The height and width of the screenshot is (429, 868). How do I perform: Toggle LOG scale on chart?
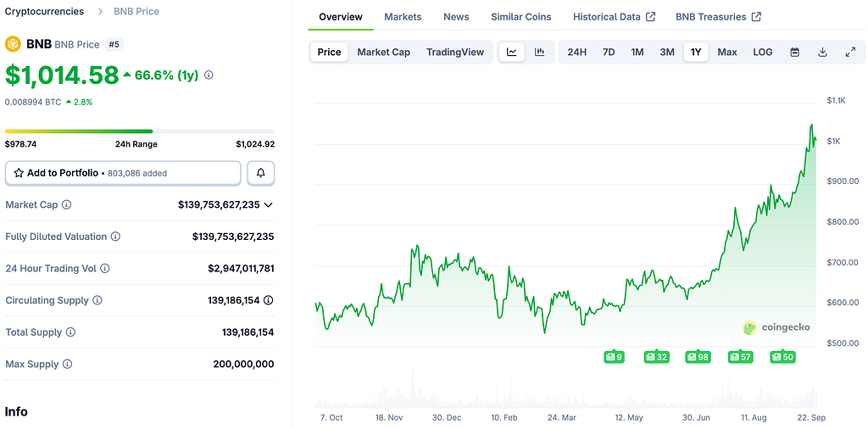point(762,52)
